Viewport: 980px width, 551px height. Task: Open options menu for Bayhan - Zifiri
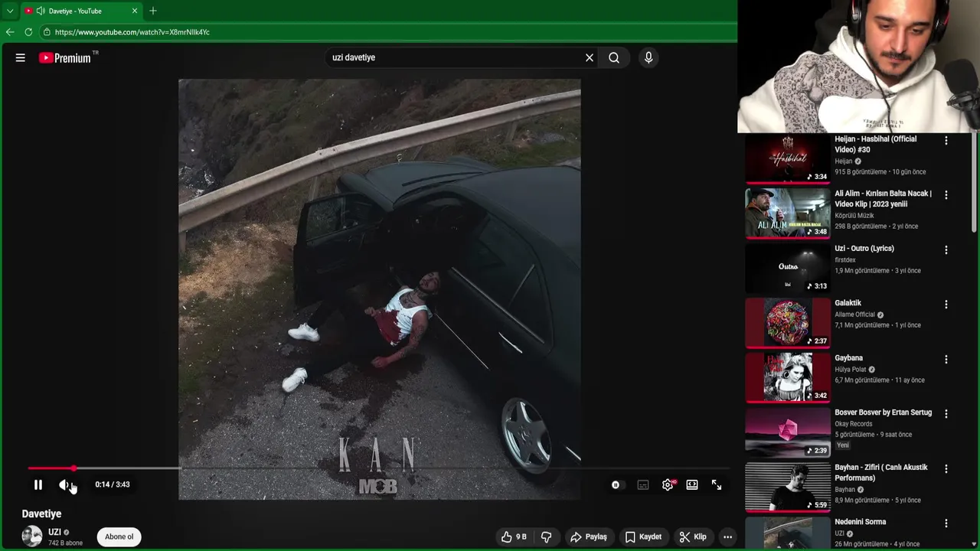[x=946, y=469]
